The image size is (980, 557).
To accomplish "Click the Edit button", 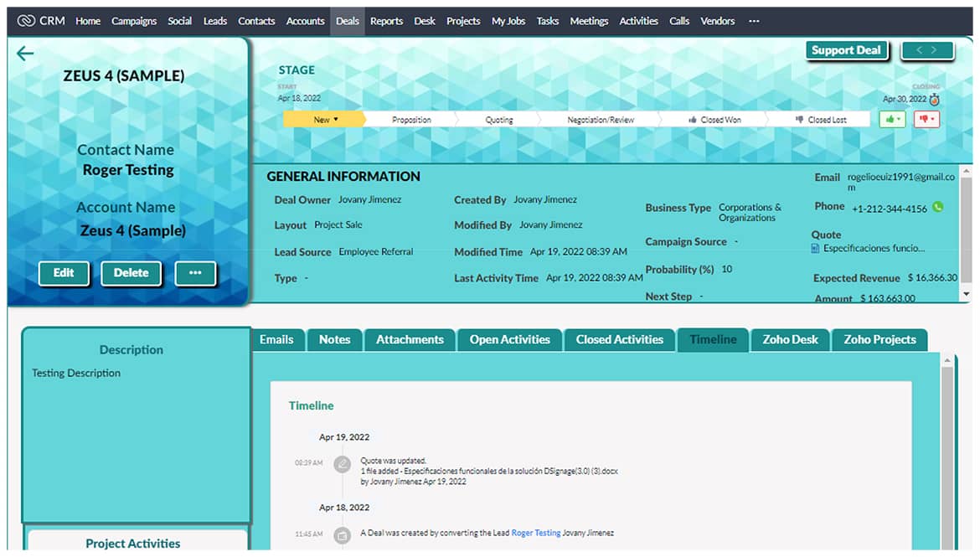I will pyautogui.click(x=64, y=273).
